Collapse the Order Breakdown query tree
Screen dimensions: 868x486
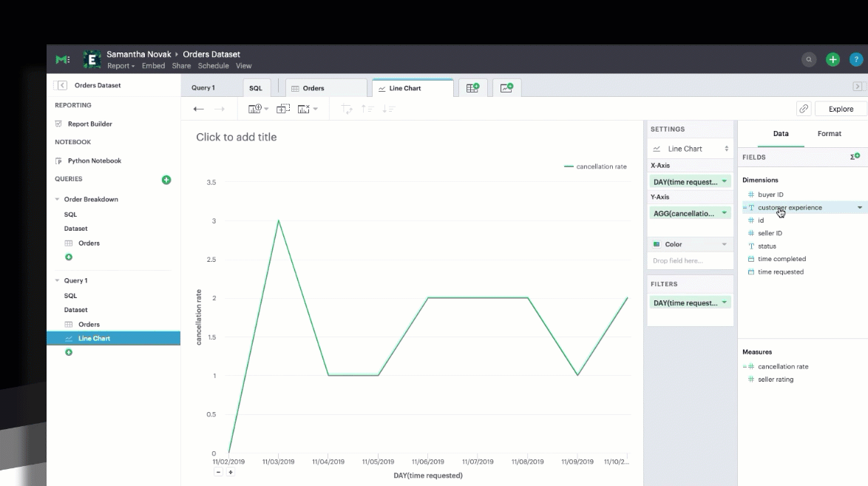pos(58,200)
